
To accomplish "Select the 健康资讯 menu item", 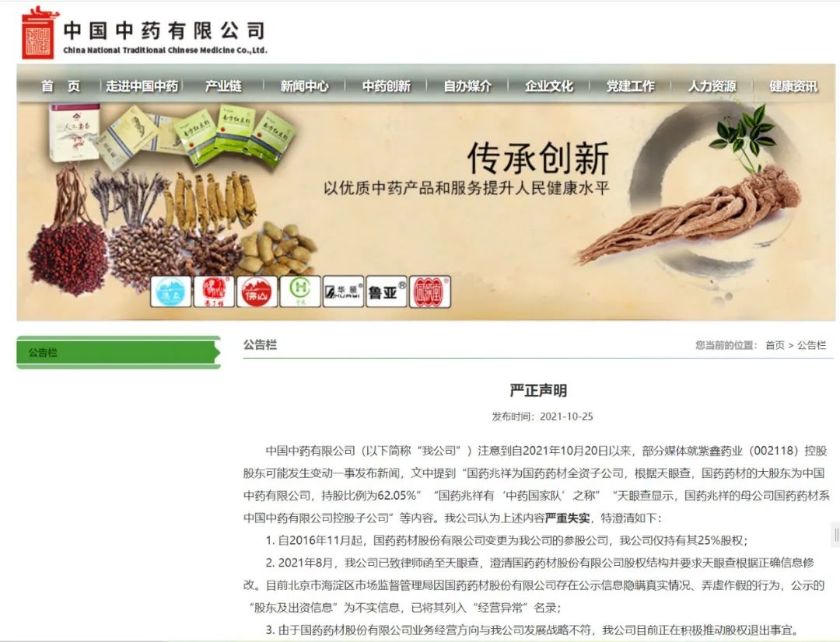I will [x=793, y=85].
